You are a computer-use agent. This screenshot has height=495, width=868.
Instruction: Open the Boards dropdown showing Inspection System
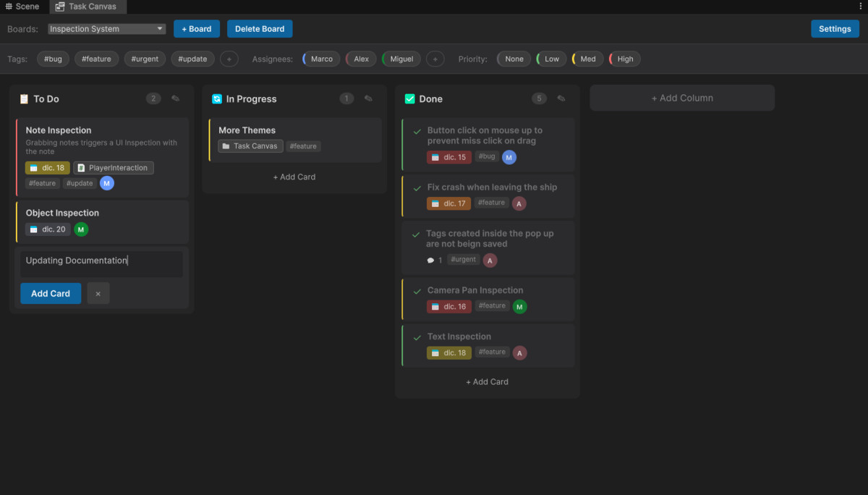pyautogui.click(x=106, y=28)
